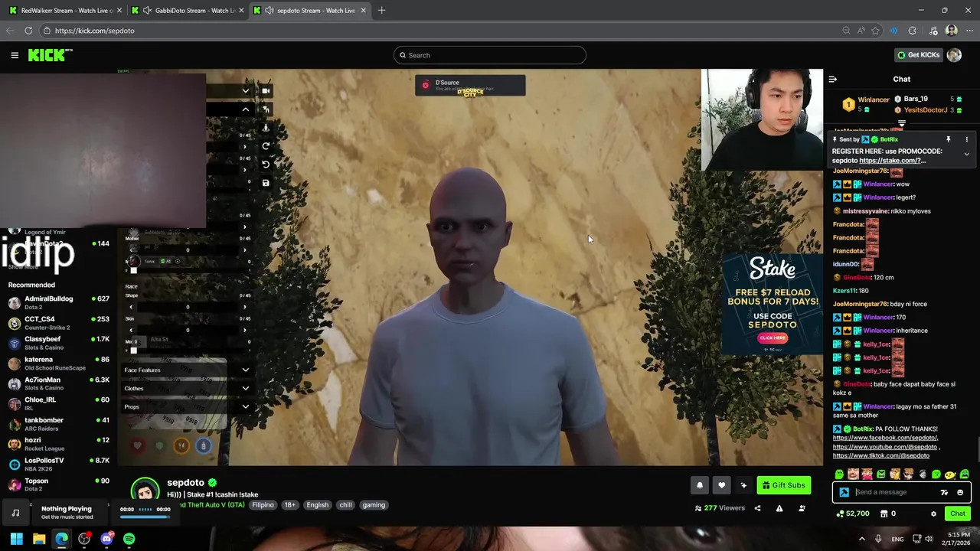
Task: Toggle stream notifications bell
Action: tap(699, 485)
